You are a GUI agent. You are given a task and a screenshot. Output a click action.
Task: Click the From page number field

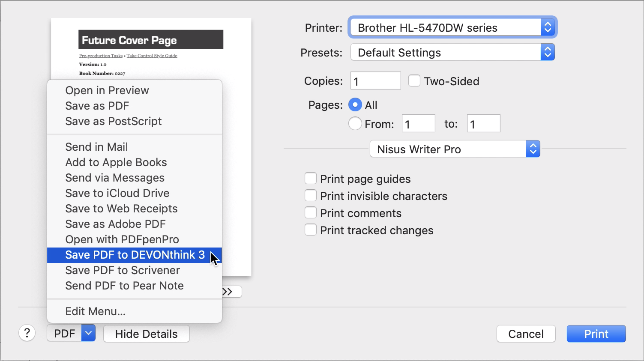(x=419, y=123)
